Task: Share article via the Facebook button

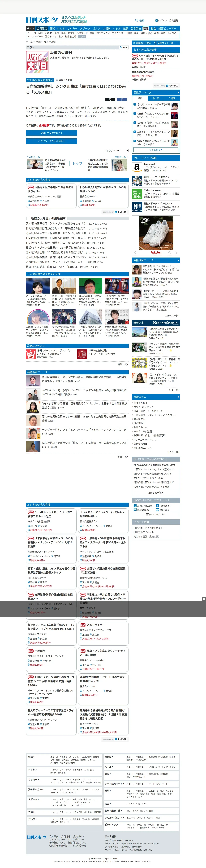Action: (x=122, y=99)
